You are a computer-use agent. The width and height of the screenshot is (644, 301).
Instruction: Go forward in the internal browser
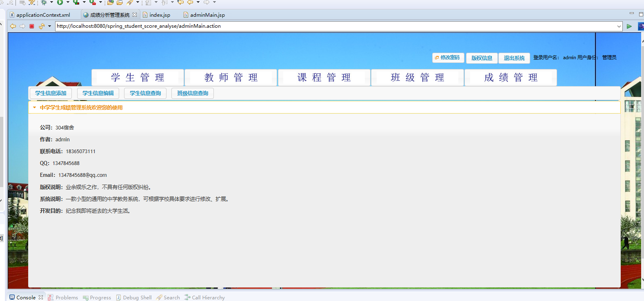(22, 26)
